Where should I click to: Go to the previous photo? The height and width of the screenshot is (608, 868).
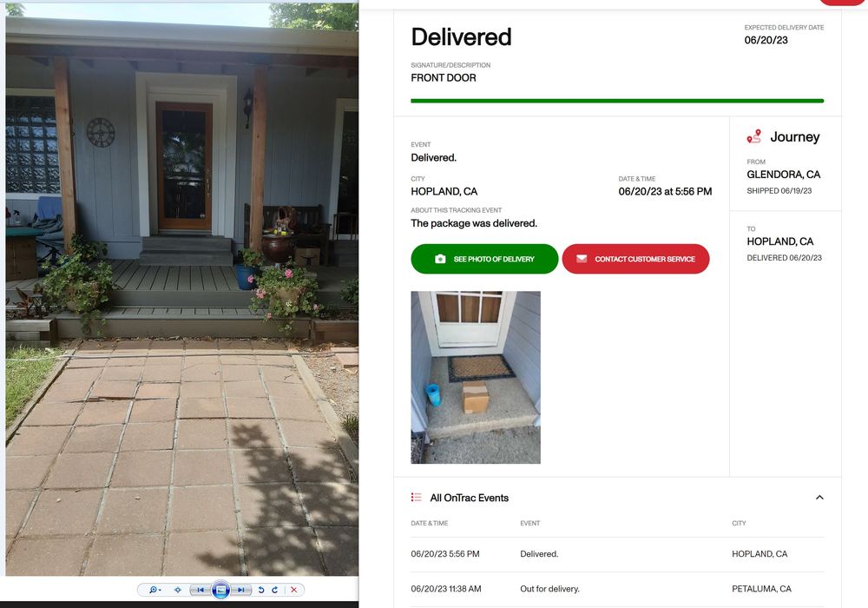[201, 591]
